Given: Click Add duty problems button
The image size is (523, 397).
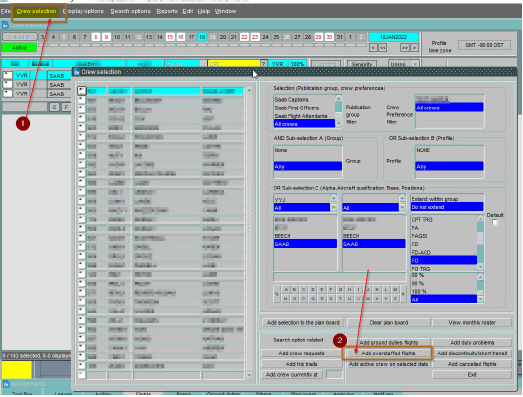Looking at the screenshot, I should coord(472,343).
